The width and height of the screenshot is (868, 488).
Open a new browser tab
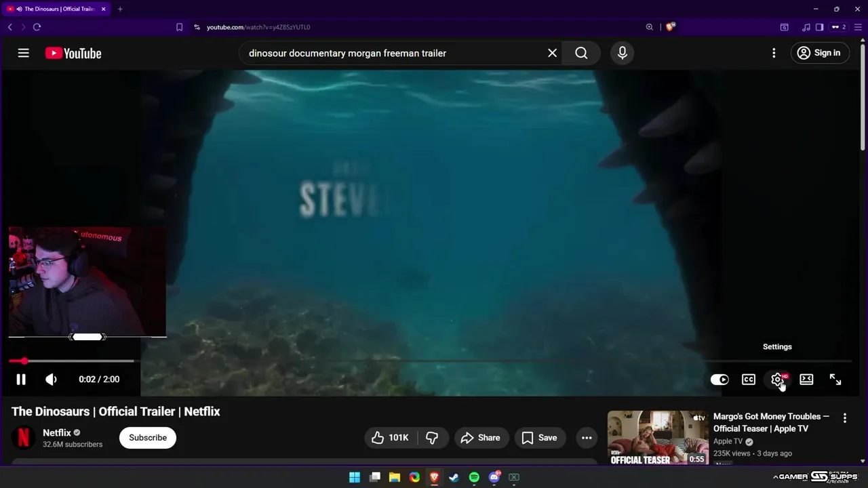120,9
